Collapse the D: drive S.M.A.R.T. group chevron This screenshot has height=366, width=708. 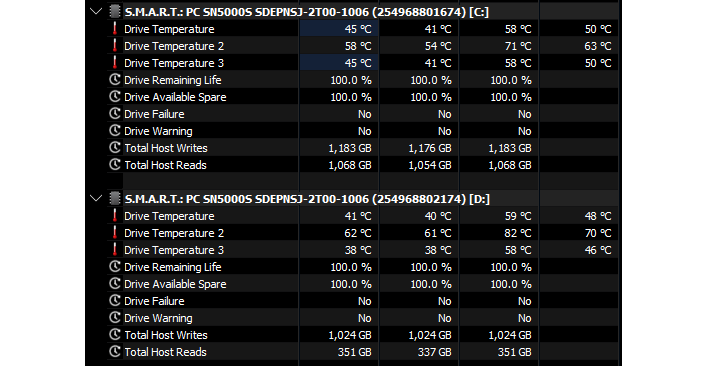click(96, 199)
